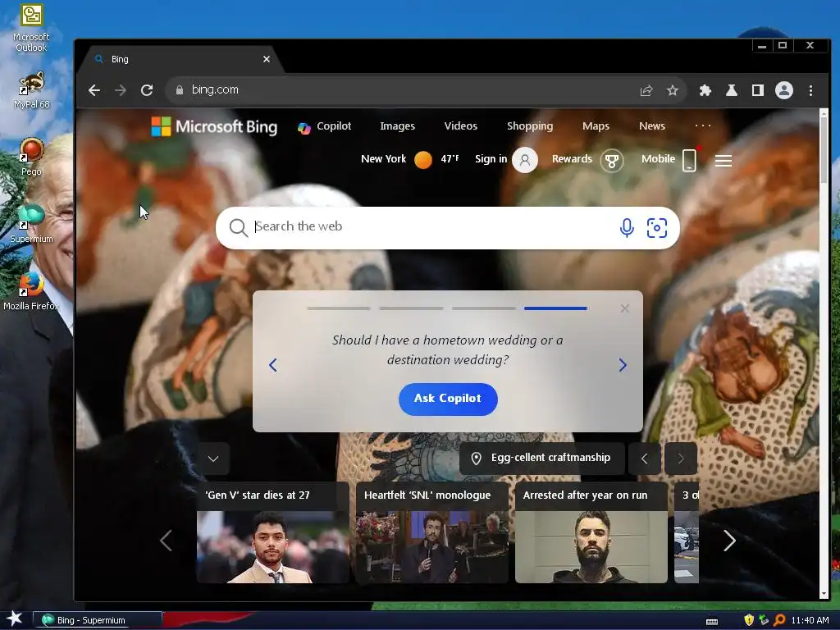Show previous Copilot suggestion prompt

coord(272,365)
